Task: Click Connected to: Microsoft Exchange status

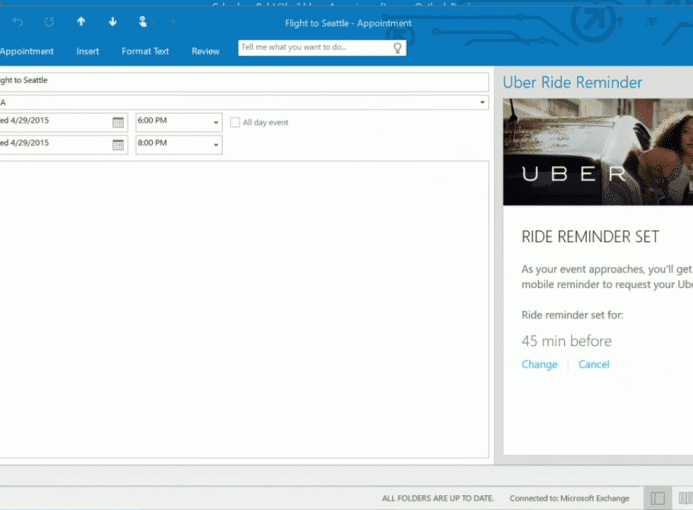Action: point(569,499)
